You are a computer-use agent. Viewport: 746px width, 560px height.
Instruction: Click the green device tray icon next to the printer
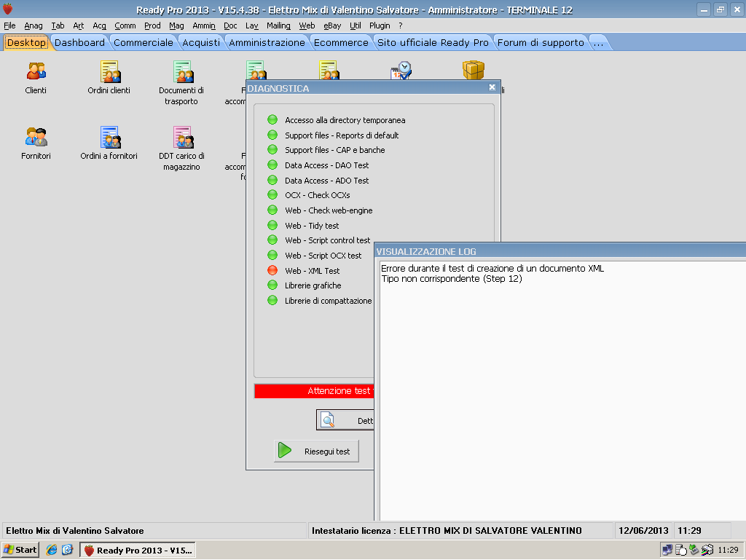click(694, 550)
